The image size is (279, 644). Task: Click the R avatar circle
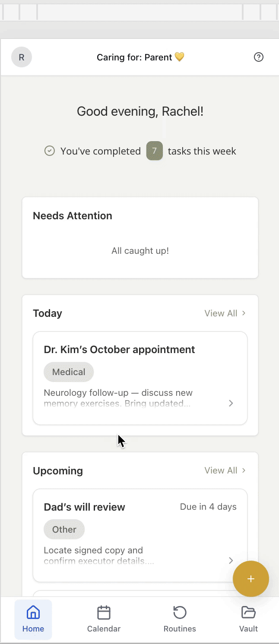click(22, 57)
